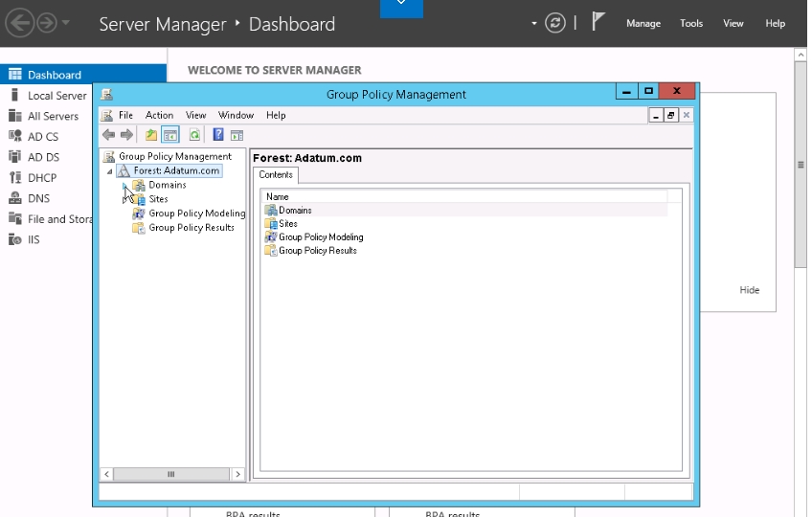Image resolution: width=812 pixels, height=517 pixels.
Task: Toggle the Show/Hide Action Pane icon
Action: tap(237, 135)
